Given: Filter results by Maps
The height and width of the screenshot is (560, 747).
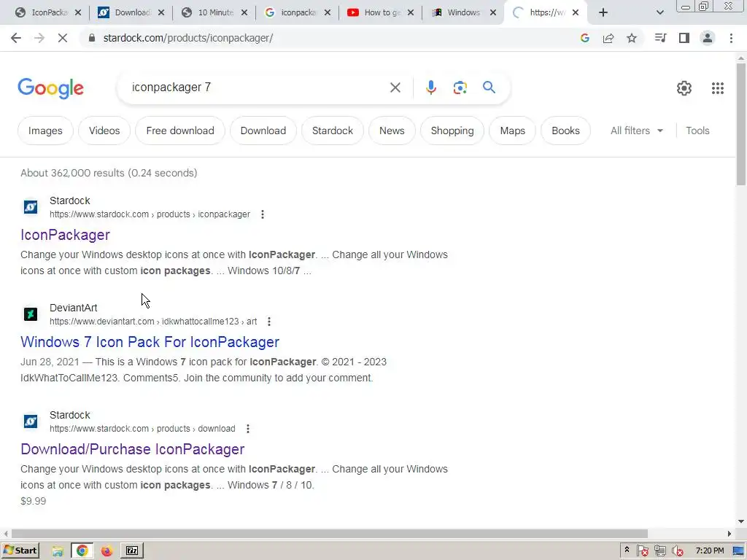Looking at the screenshot, I should 512,131.
